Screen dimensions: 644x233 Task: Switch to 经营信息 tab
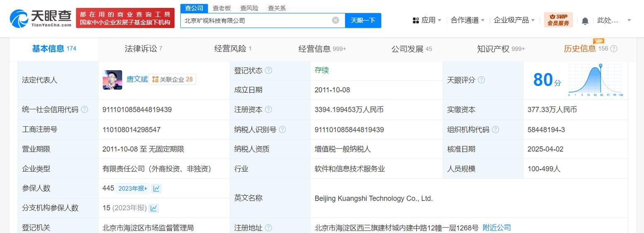click(322, 49)
